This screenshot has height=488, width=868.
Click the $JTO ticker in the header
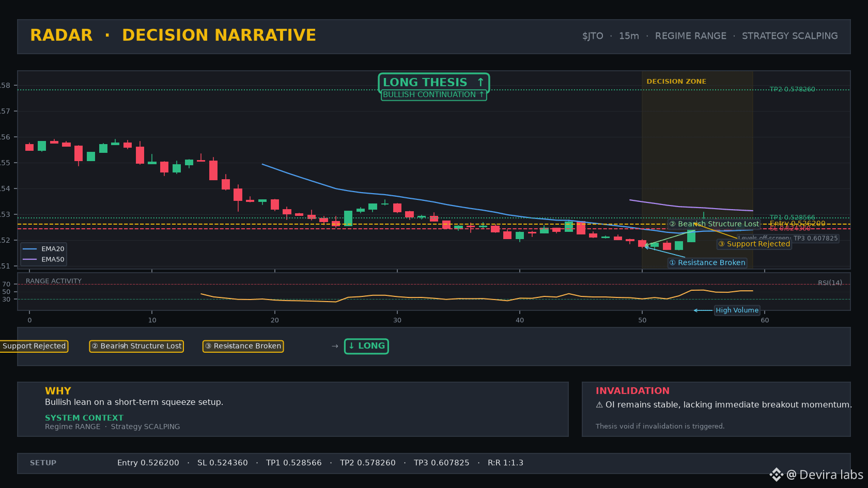(593, 36)
